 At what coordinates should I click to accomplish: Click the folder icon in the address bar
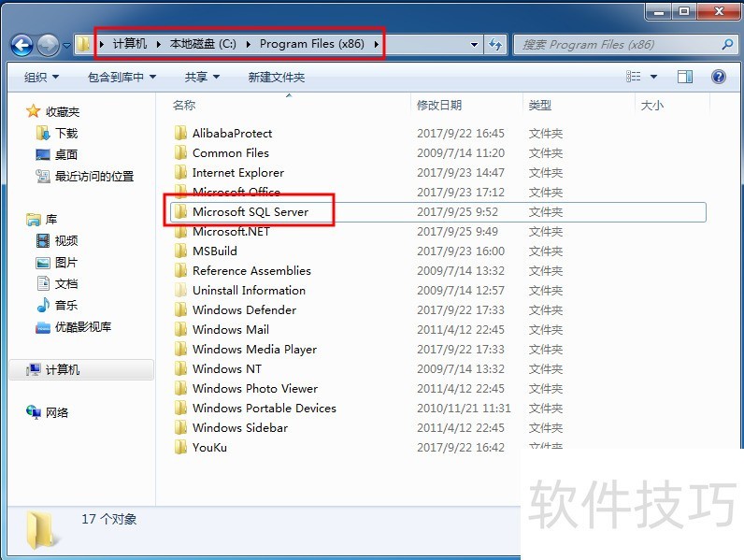pyautogui.click(x=83, y=44)
